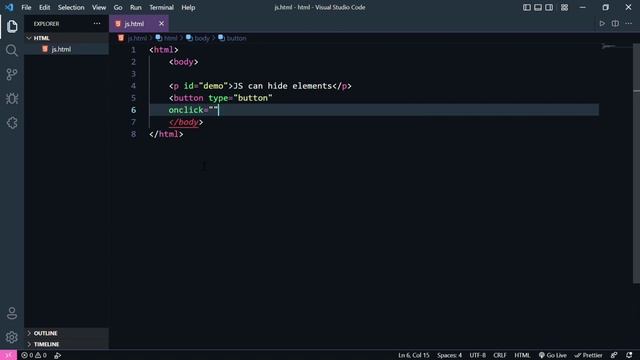Open Source Control view icon

point(12,74)
